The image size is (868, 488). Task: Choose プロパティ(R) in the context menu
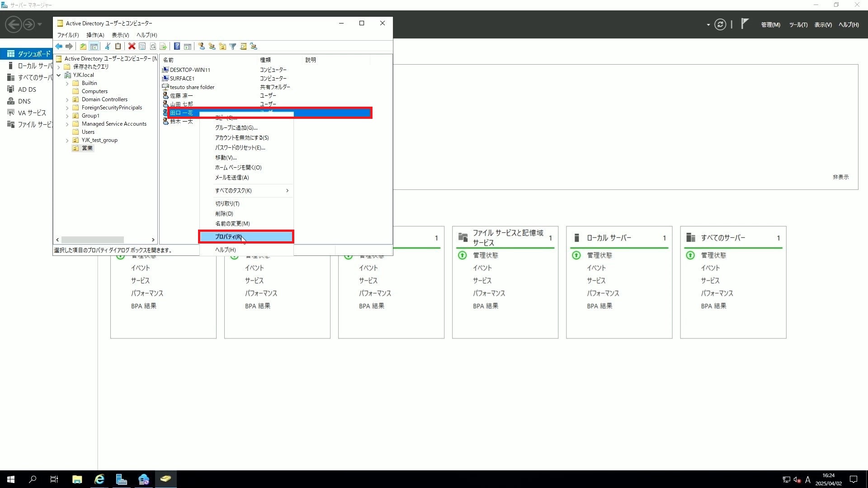tap(246, 237)
